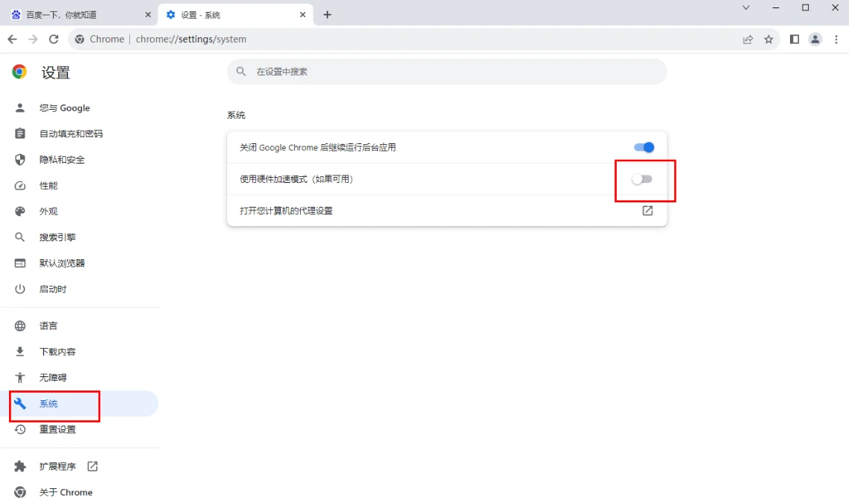
Task: Bookmark this page with the star icon
Action: (768, 39)
